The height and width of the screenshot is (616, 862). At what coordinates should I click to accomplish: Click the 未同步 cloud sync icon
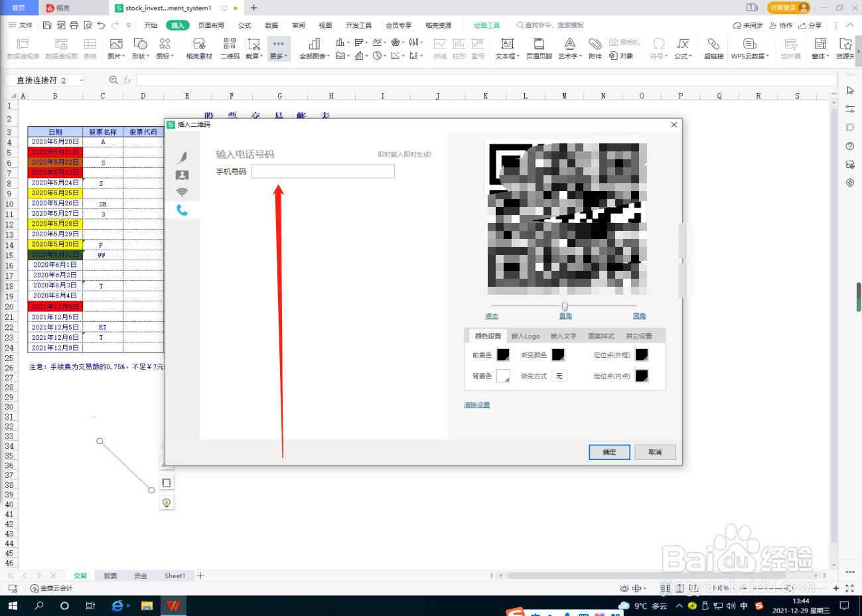click(747, 25)
